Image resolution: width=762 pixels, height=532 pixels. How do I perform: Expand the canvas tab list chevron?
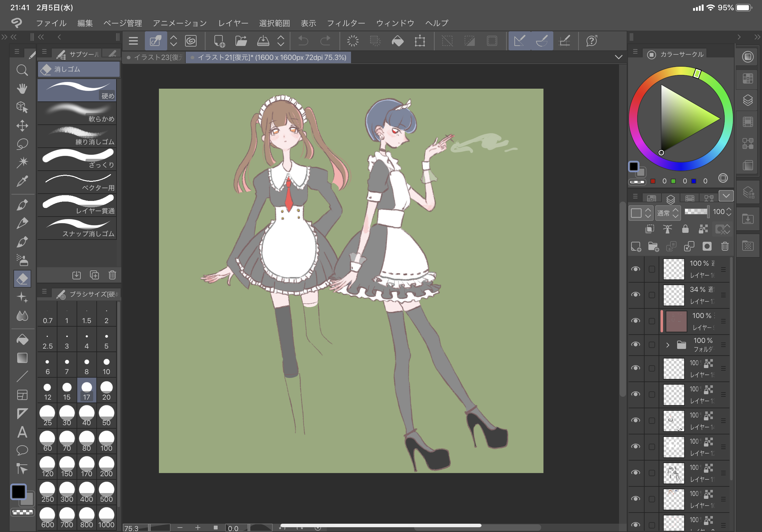(x=618, y=57)
